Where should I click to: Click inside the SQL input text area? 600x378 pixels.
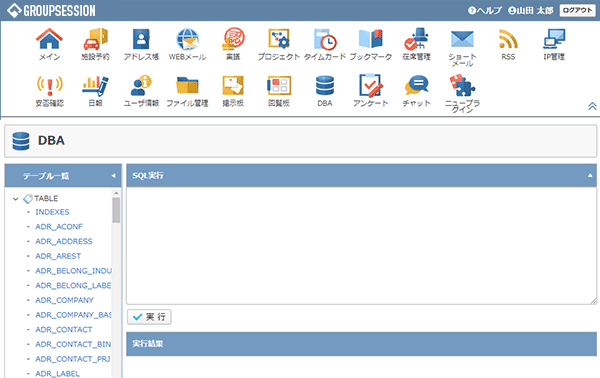point(362,246)
